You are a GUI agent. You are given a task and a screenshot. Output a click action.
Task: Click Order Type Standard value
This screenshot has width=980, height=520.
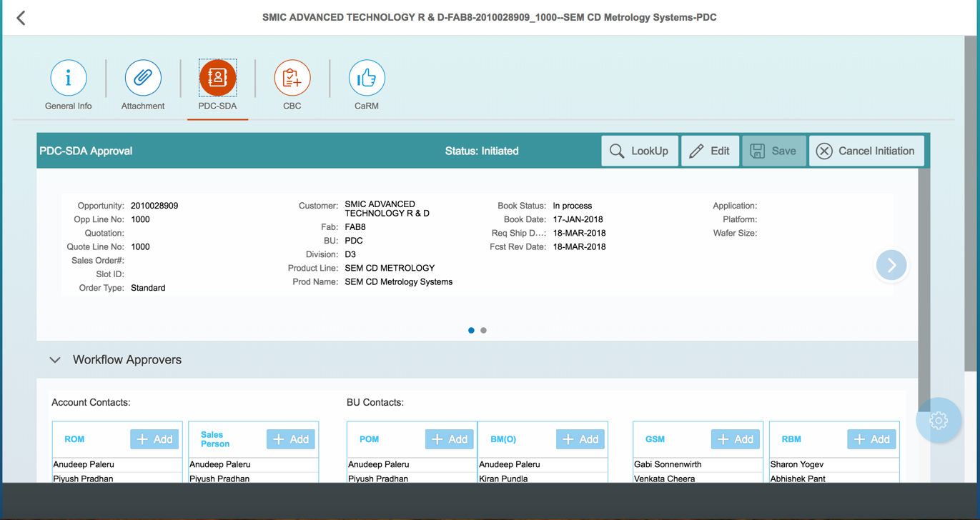coord(148,288)
